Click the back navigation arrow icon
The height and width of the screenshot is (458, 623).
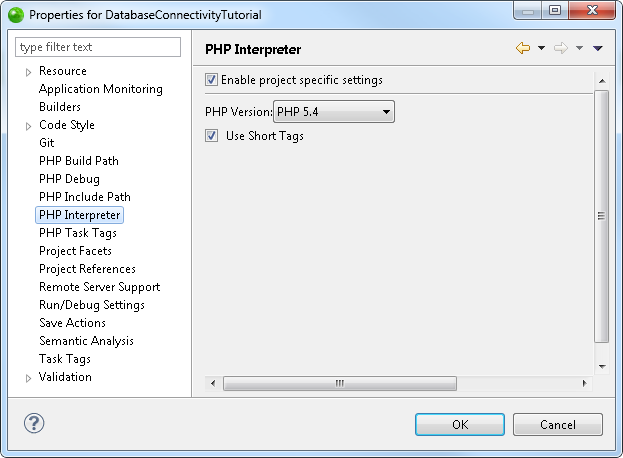pyautogui.click(x=523, y=48)
